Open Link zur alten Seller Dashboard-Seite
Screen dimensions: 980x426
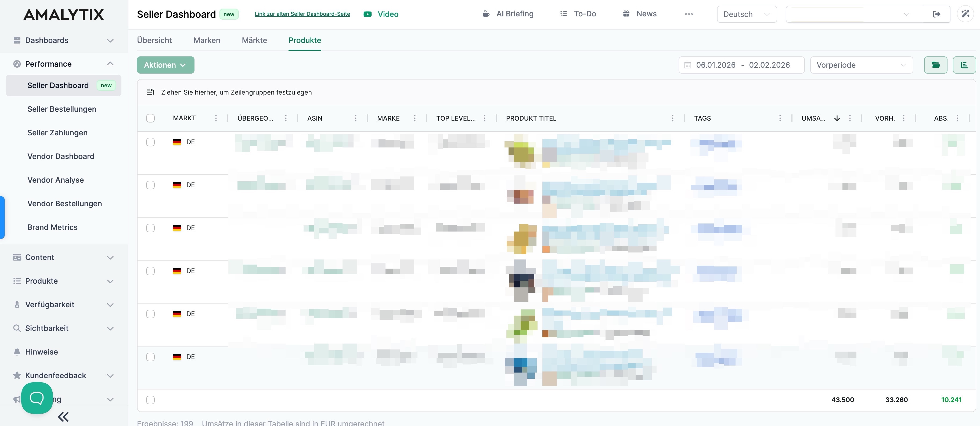click(302, 14)
